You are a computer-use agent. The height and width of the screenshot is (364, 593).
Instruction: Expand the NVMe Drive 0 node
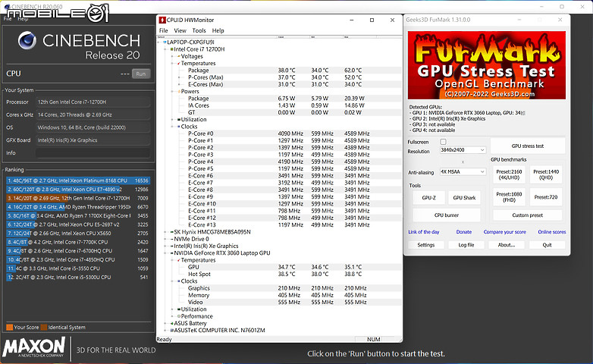point(165,239)
